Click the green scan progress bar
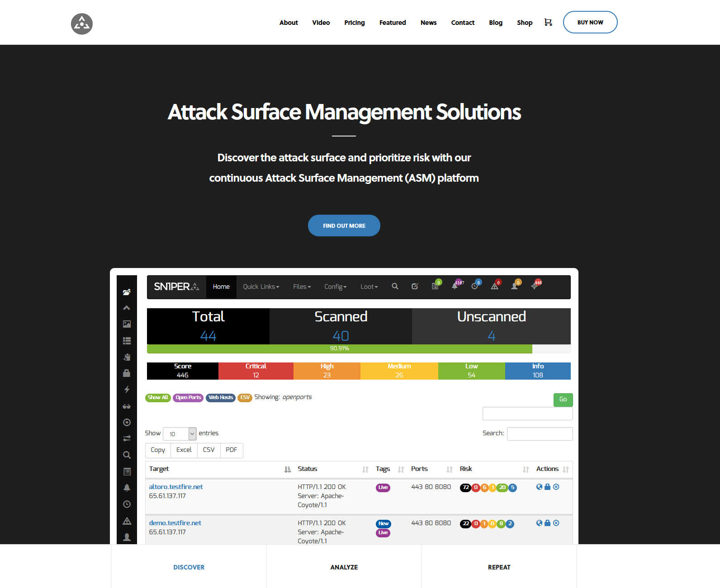Viewport: 720px width, 588px height. (339, 348)
